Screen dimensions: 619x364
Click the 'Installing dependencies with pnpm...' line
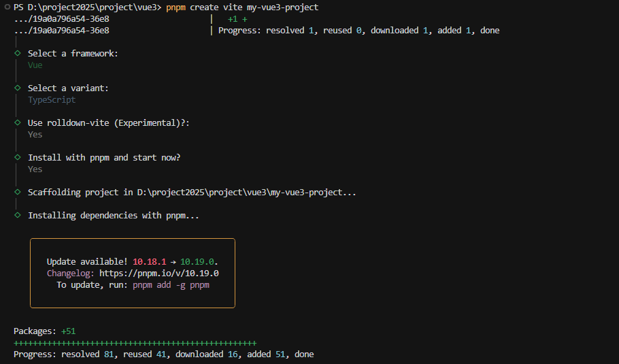tap(114, 216)
